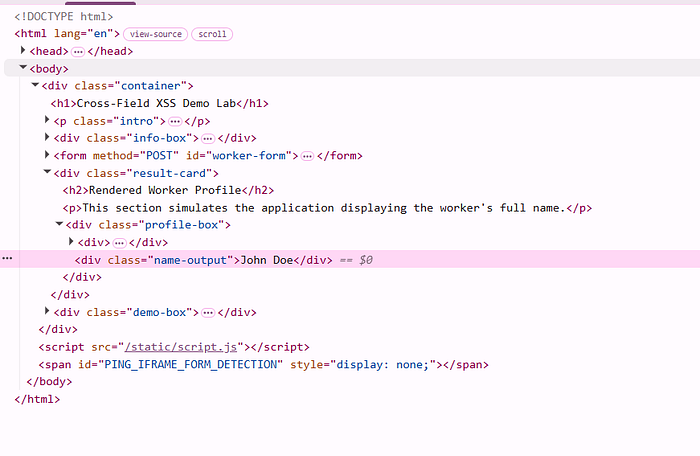Click the "POST" method attribute value
This screenshot has height=456, width=700.
(x=159, y=155)
